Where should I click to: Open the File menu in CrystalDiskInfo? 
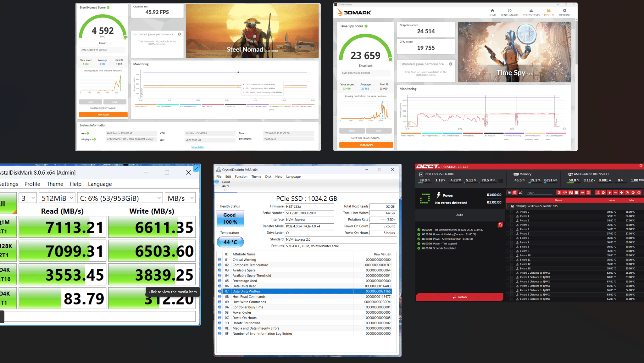coord(219,177)
